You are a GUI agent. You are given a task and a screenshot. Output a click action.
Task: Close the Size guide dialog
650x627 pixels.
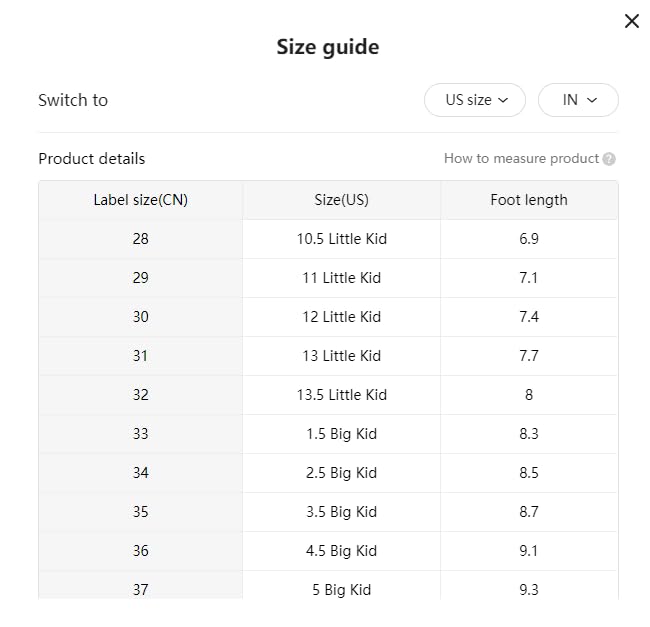tap(631, 21)
